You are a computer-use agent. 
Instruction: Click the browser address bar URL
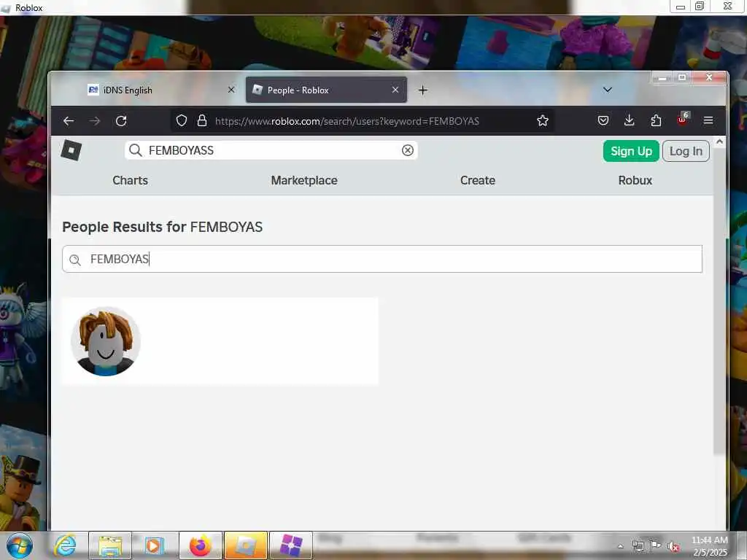[x=347, y=121]
